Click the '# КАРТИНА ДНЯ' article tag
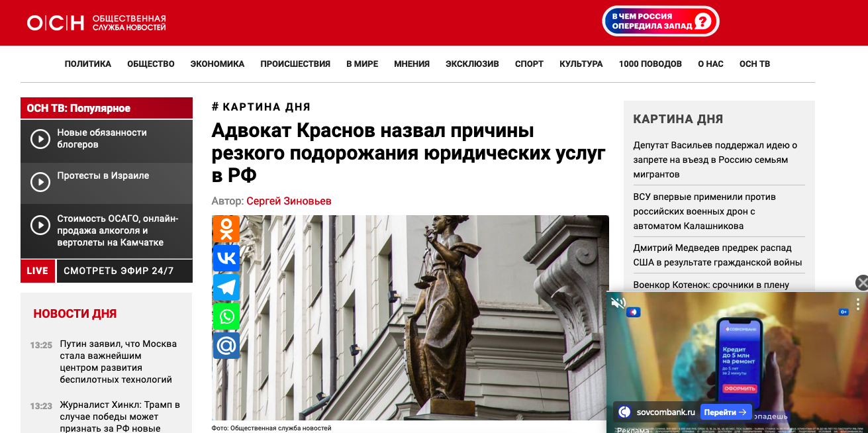 pos(261,107)
